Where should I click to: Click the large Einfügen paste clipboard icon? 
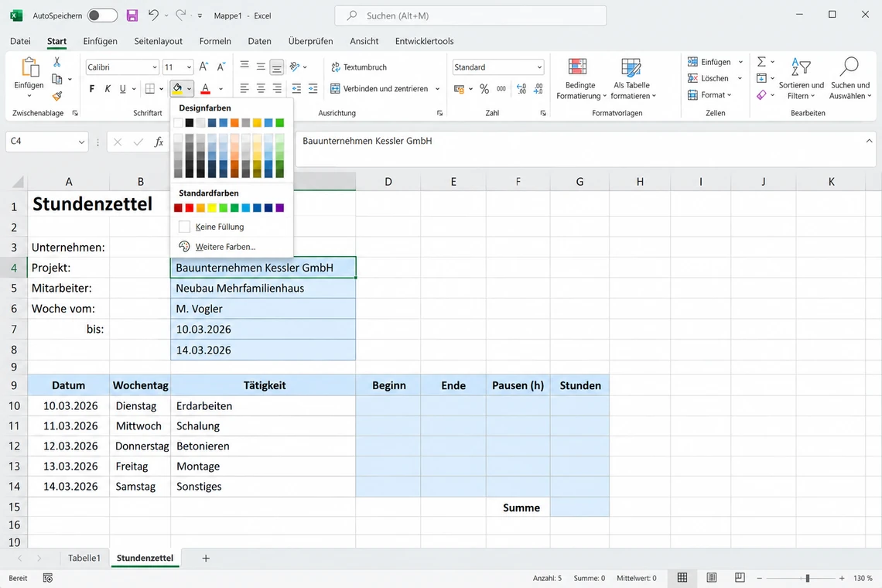point(29,67)
